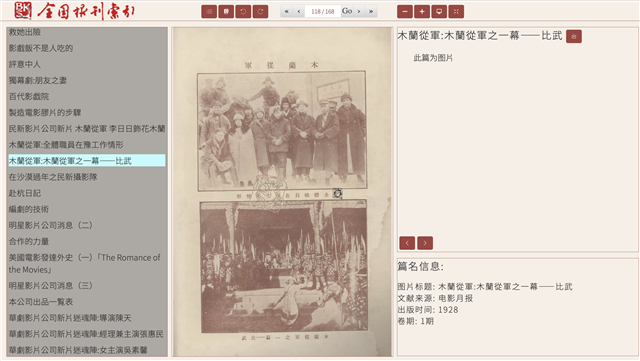Toggle fullscreen view icon
Viewport: 640px width, 361px height.
pyautogui.click(x=456, y=11)
